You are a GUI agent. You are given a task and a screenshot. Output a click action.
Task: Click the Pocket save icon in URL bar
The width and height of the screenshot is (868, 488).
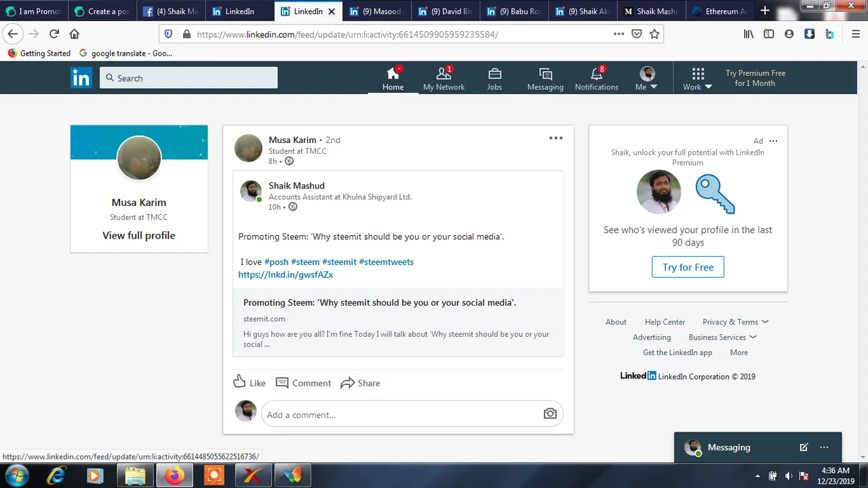[x=637, y=34]
